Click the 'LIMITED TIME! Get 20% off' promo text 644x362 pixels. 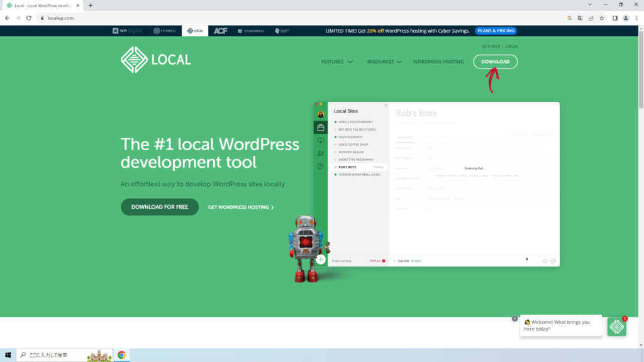(397, 31)
